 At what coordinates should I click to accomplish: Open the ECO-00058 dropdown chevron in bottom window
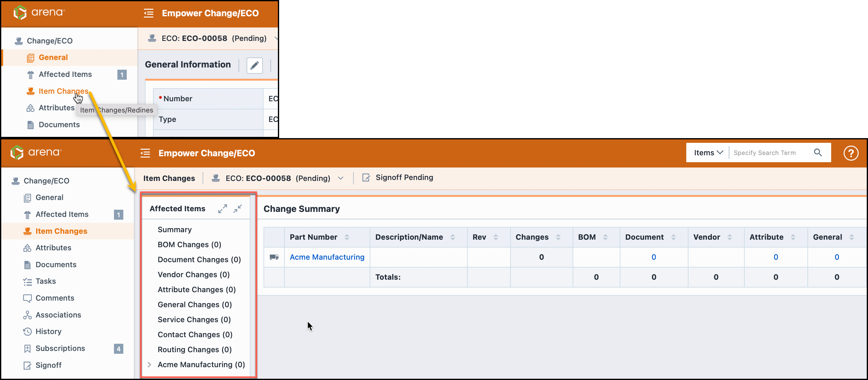tap(341, 178)
